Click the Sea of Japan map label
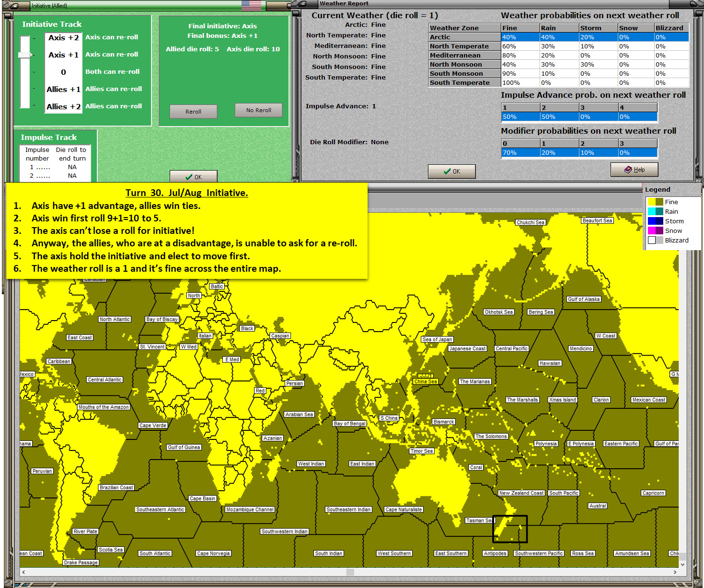704x588 pixels. point(437,339)
